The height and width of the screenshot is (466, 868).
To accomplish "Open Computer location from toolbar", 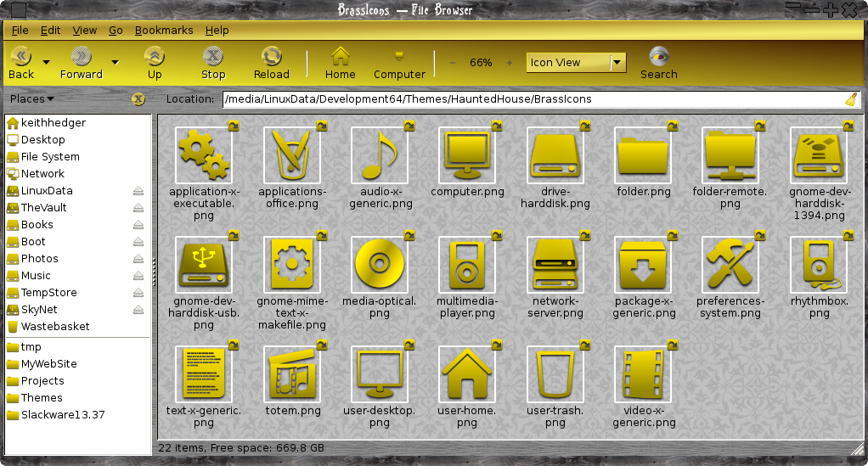I will pyautogui.click(x=399, y=57).
